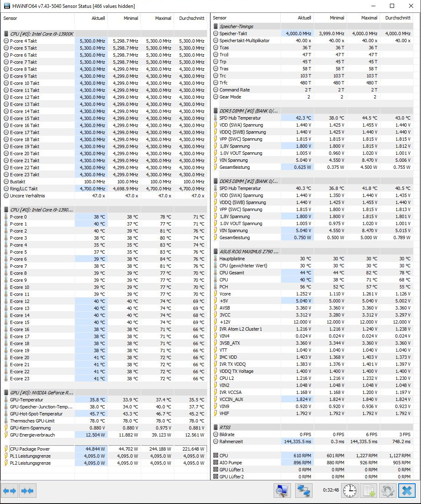Collapse the DDR5 DIMM [#0] section header

pyautogui.click(x=248, y=111)
